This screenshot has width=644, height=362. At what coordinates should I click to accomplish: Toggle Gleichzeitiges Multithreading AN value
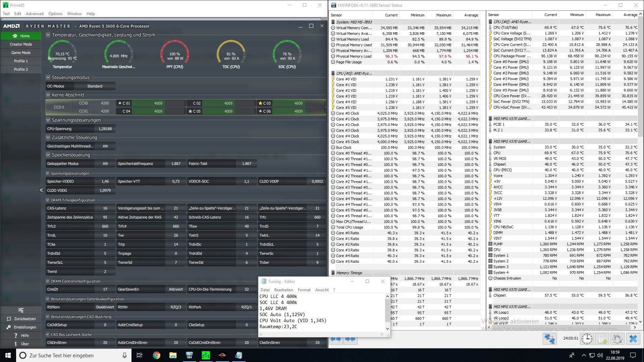pos(105,146)
